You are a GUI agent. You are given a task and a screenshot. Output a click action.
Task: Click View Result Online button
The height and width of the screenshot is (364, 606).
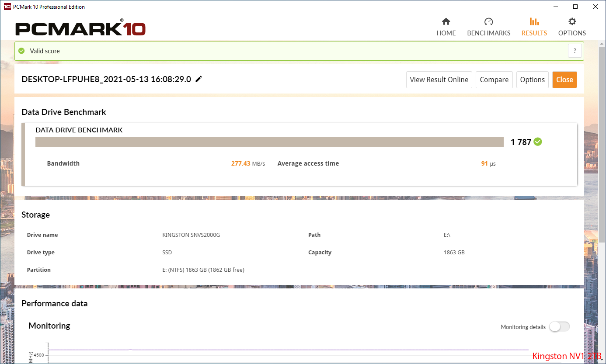click(439, 80)
